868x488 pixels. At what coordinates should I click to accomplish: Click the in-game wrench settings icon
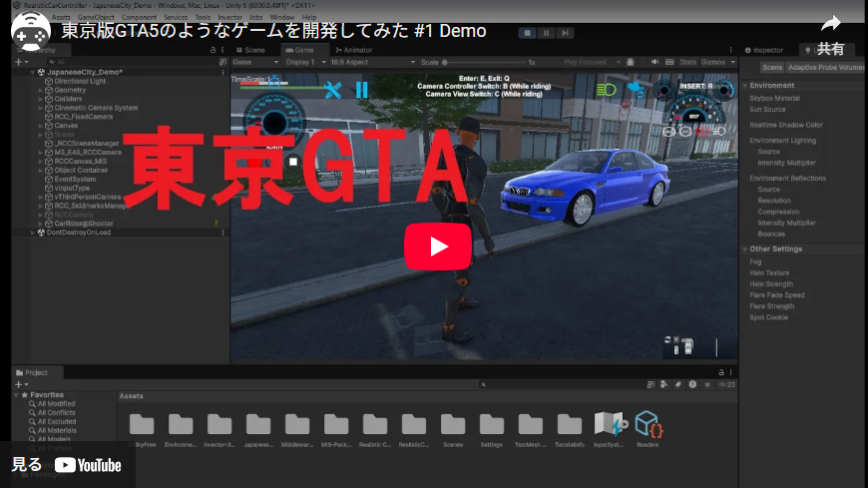pyautogui.click(x=333, y=91)
